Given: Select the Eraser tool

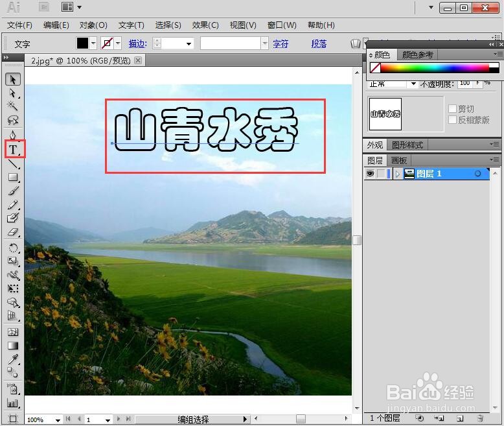Looking at the screenshot, I should tap(13, 232).
